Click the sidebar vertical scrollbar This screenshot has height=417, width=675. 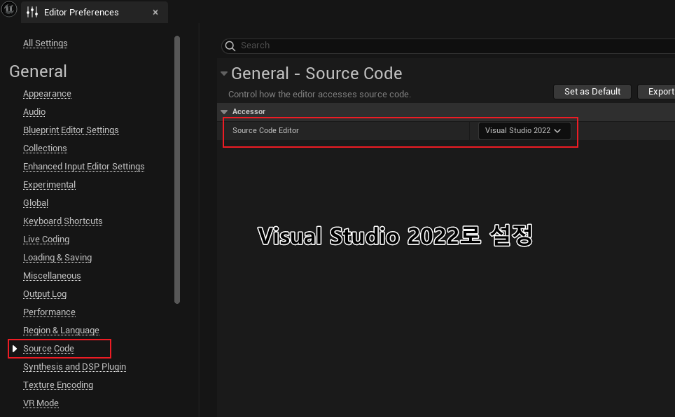coord(177,170)
